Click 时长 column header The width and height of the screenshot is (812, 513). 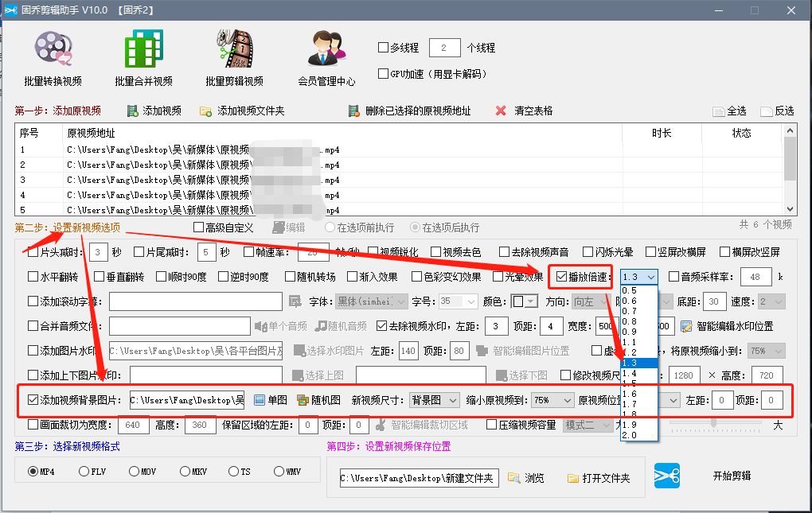(662, 133)
